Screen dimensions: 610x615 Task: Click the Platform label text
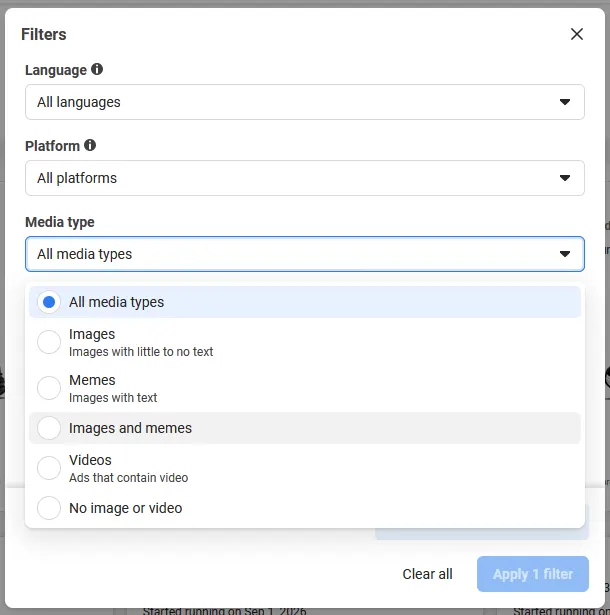(x=53, y=146)
